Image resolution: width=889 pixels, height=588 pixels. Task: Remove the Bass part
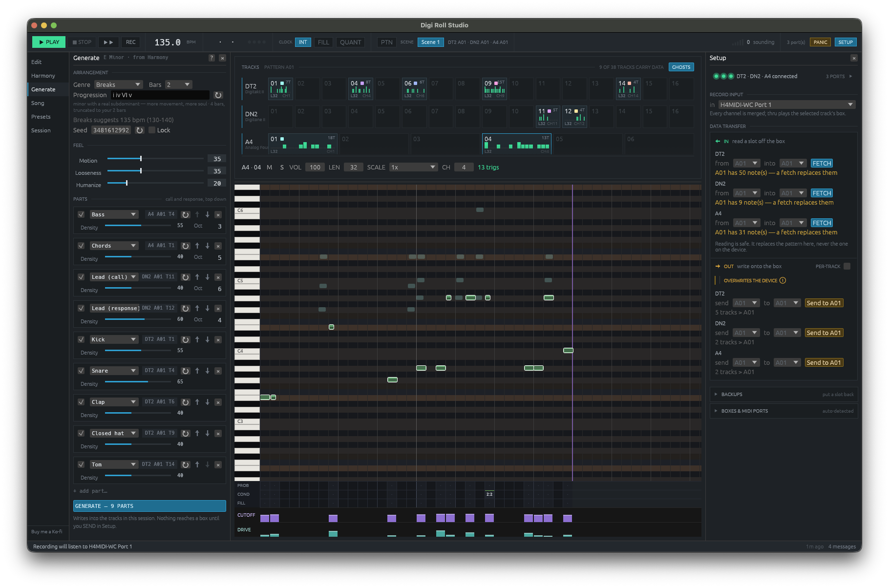point(218,214)
